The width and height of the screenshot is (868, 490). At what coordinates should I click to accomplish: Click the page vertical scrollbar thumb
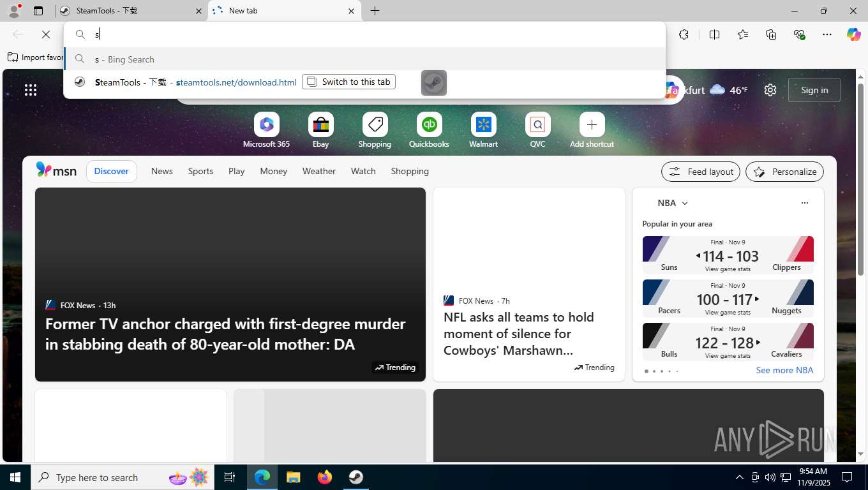(x=860, y=179)
